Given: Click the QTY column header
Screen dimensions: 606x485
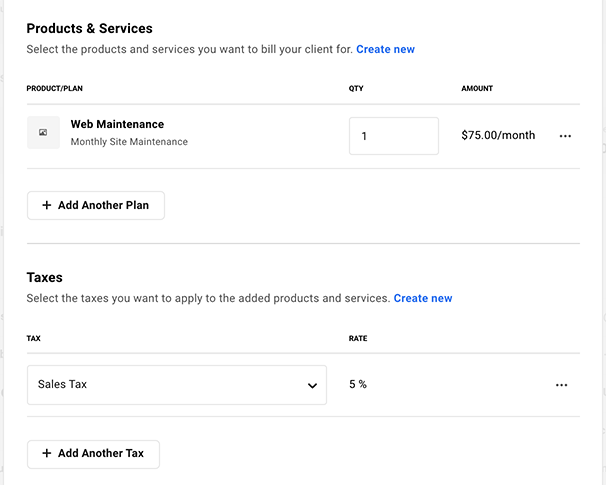Looking at the screenshot, I should coord(356,88).
